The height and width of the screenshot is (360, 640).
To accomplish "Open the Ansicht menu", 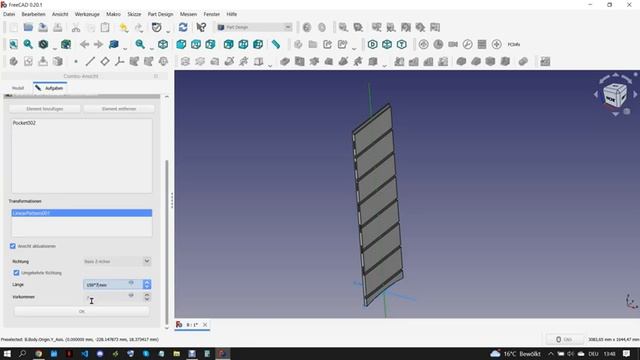I will 60,14.
